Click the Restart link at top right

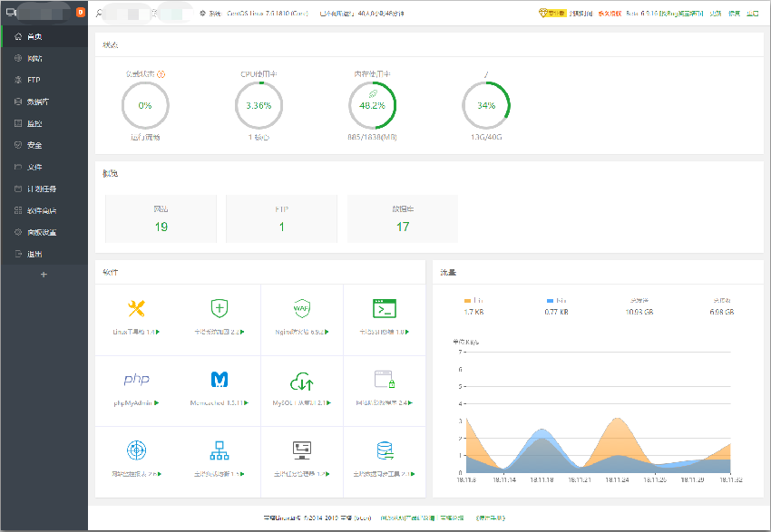click(753, 14)
